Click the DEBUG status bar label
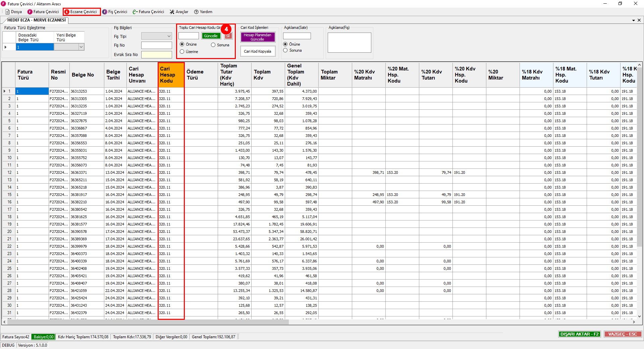 pyautogui.click(x=8, y=345)
